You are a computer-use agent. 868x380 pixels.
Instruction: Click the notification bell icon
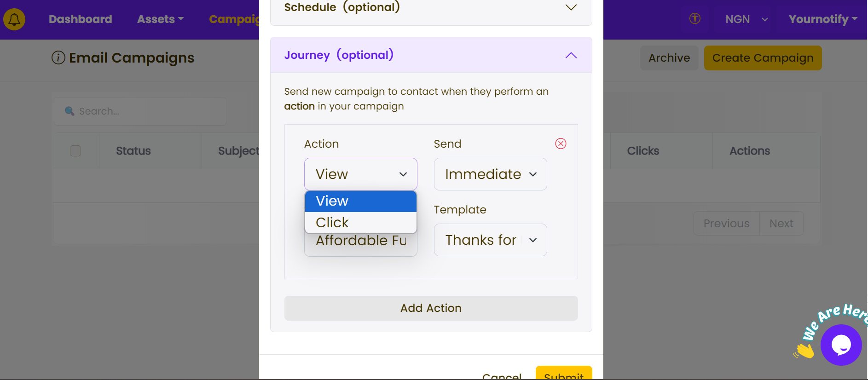[14, 19]
